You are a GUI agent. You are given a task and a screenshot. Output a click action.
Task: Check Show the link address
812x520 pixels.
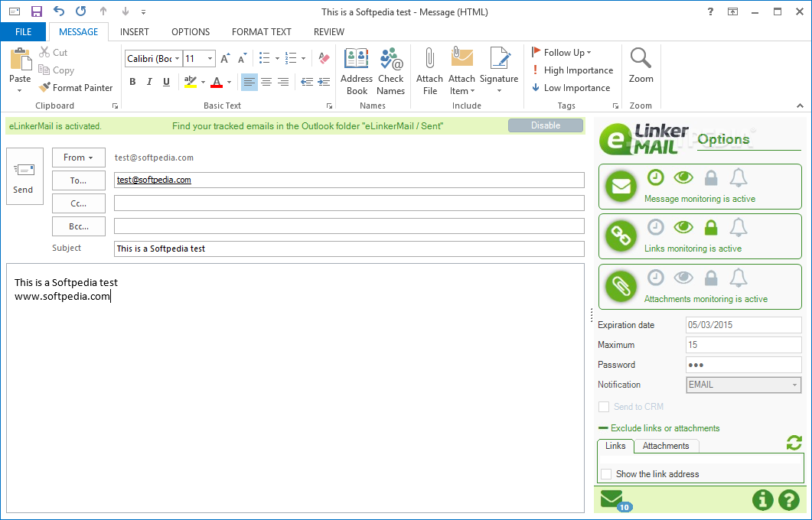tap(606, 474)
